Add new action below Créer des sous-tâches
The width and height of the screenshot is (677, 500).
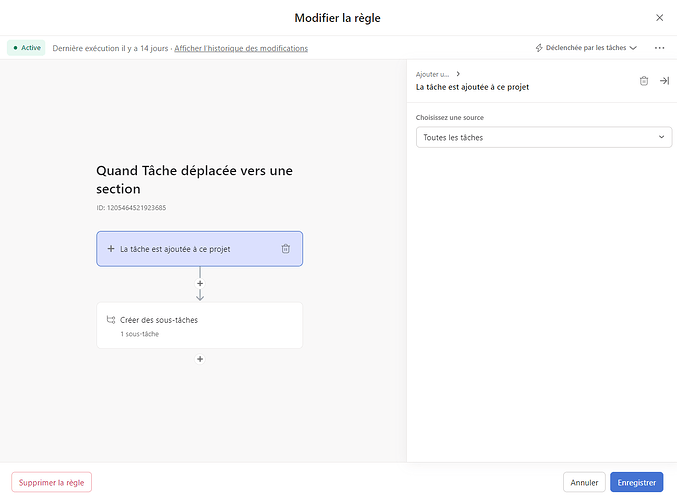point(200,359)
